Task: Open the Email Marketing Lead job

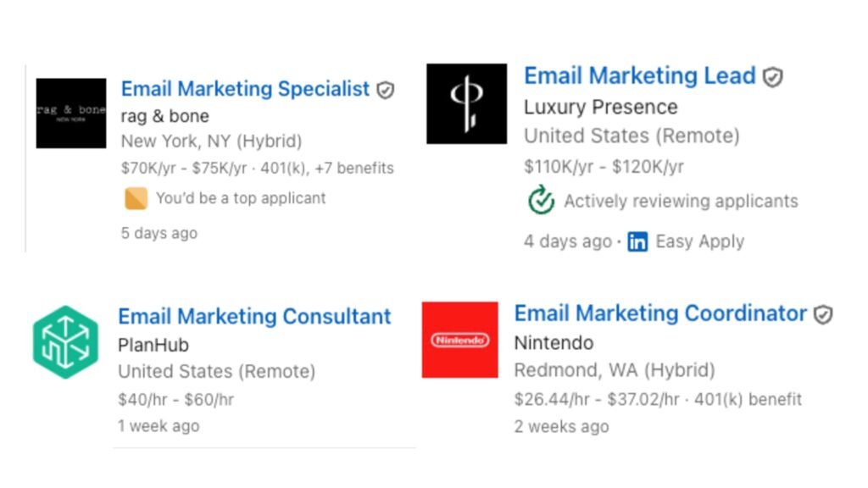Action: coord(639,75)
